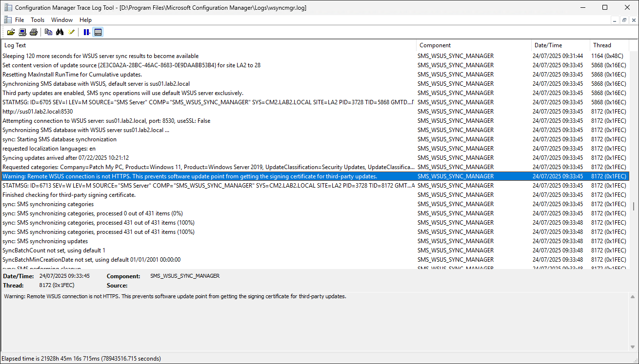Screen dimensions: 639x364
Task: Open the Tools menu
Action: coord(38,19)
